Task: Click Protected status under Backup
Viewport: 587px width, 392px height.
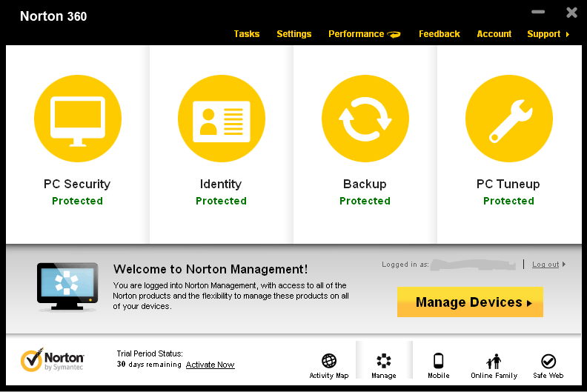Action: pyautogui.click(x=365, y=201)
